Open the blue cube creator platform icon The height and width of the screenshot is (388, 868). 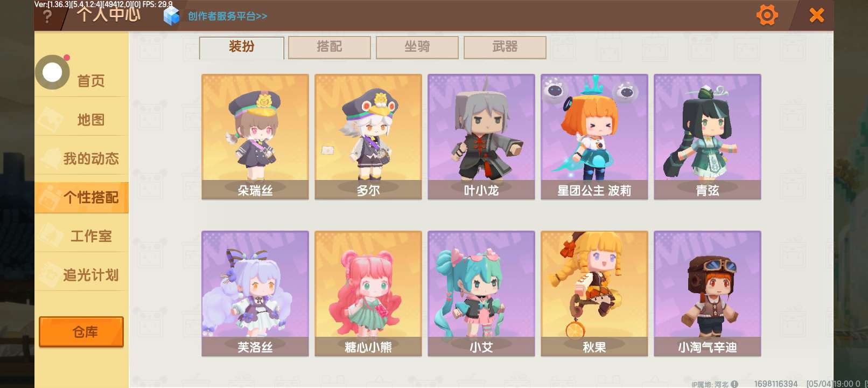(171, 16)
